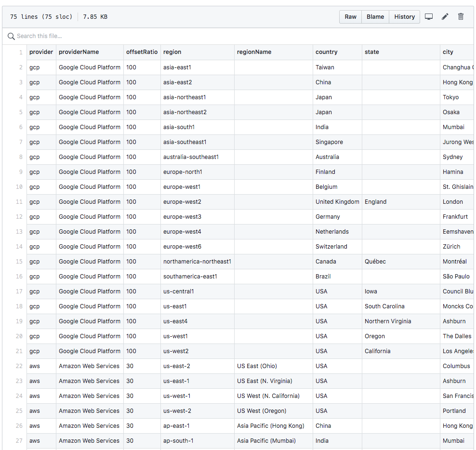
Task: Select the asia-northeast1 region cell
Action: pos(198,97)
